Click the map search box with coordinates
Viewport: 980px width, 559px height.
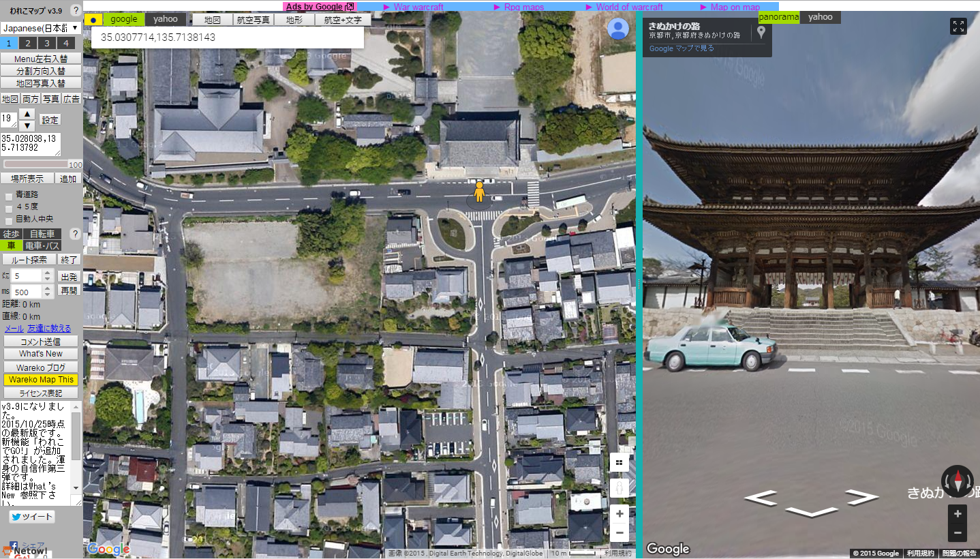coord(228,37)
